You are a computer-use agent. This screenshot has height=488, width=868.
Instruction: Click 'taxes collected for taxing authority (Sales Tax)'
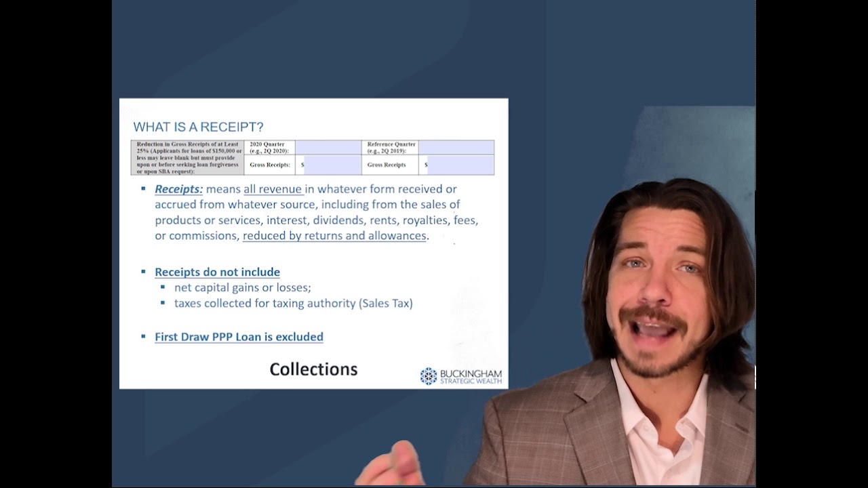point(294,304)
